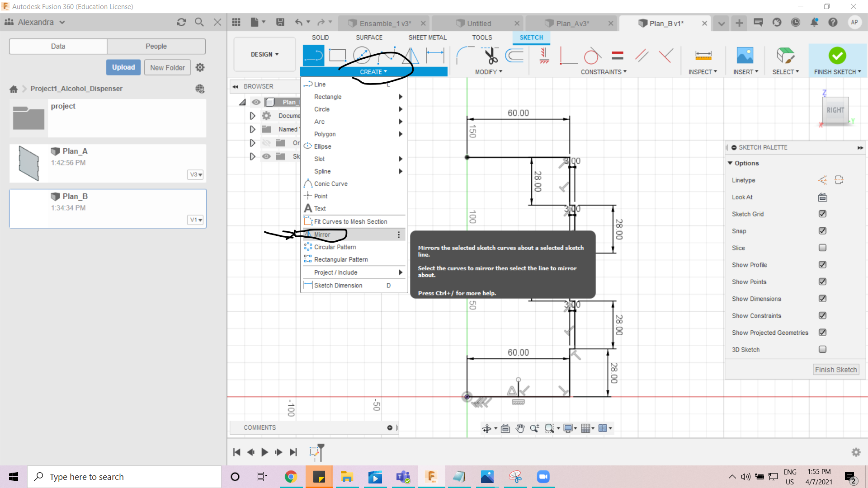This screenshot has width=868, height=488.
Task: Expand the Document Settings tree node
Action: tap(252, 116)
